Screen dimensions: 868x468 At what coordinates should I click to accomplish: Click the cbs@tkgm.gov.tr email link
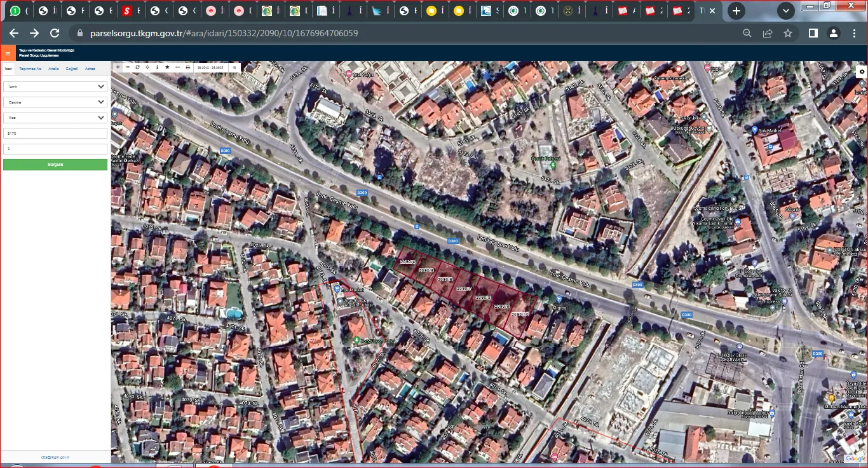[x=55, y=457]
